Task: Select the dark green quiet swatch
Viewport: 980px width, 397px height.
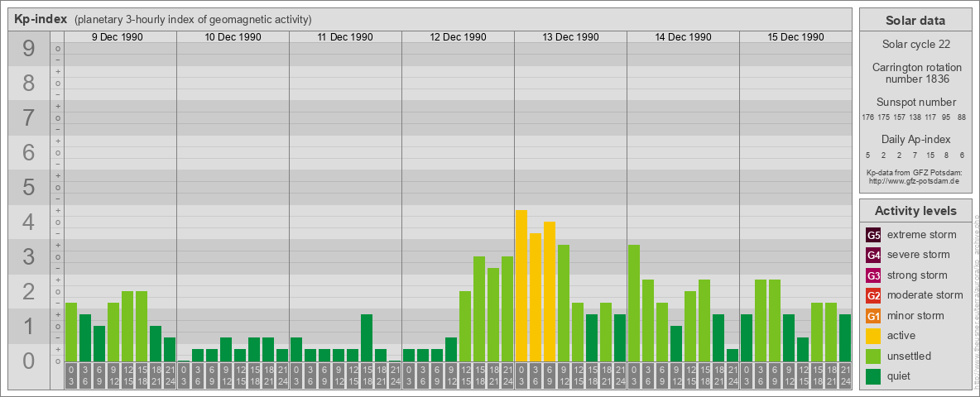Action: (x=873, y=376)
